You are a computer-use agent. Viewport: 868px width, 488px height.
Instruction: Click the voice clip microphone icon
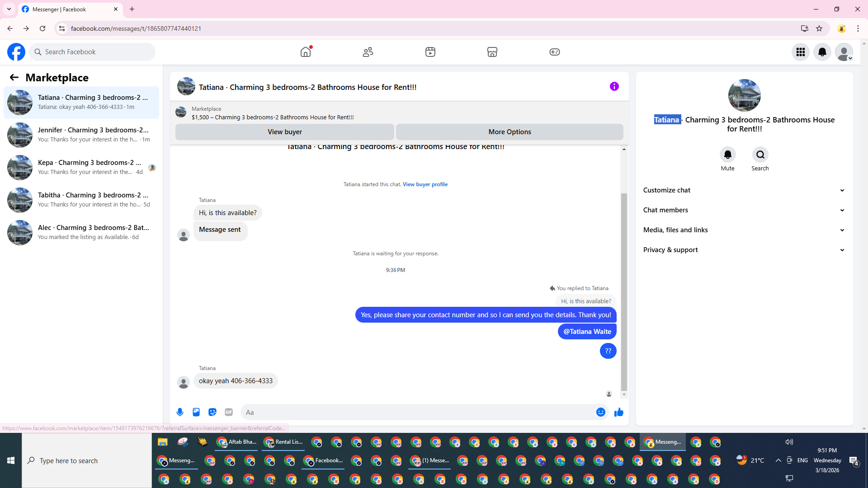point(180,412)
